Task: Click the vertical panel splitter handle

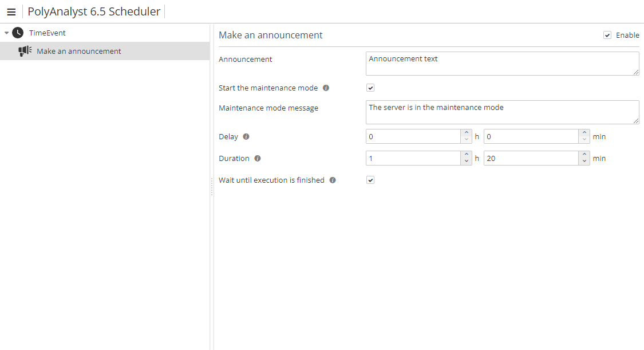Action: [x=211, y=186]
